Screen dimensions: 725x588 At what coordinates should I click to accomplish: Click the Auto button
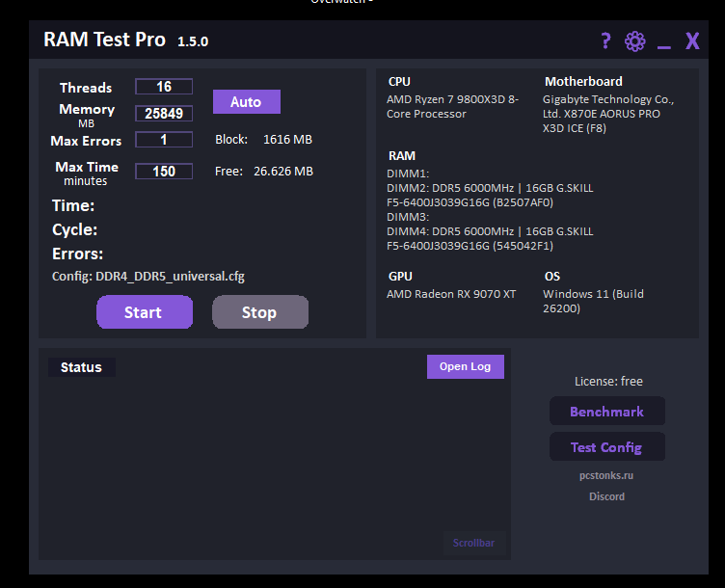247,102
